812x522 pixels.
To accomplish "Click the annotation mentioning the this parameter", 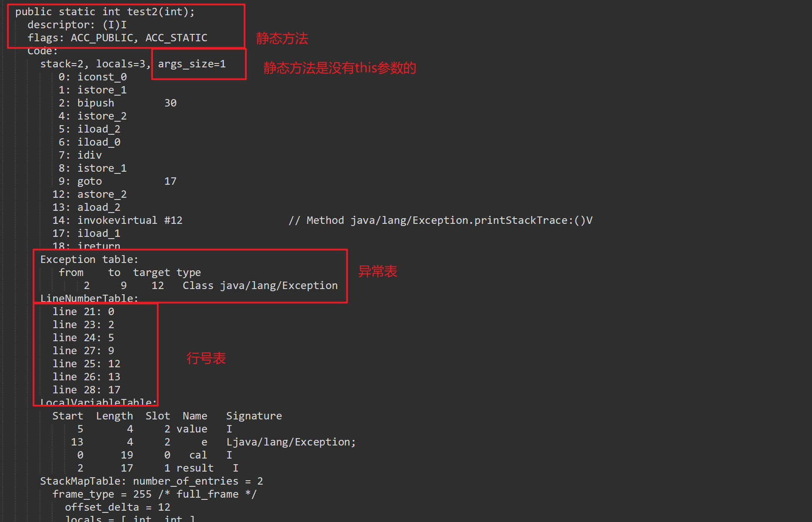I will 340,68.
